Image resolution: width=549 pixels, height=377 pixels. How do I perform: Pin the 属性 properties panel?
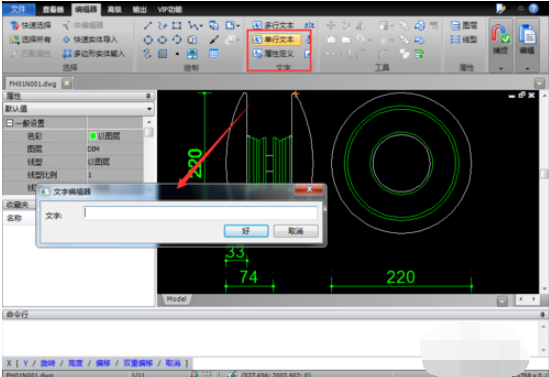point(148,96)
